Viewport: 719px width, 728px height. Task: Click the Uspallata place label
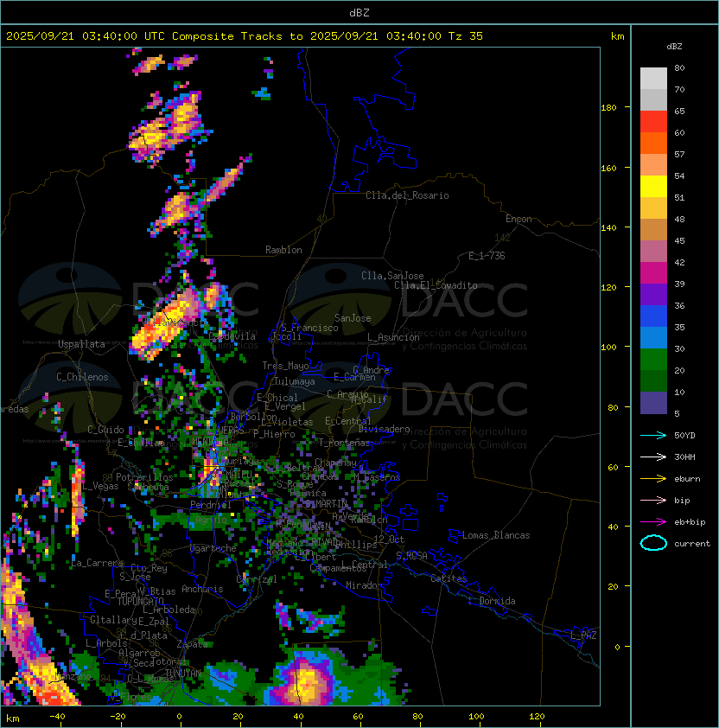pyautogui.click(x=81, y=344)
